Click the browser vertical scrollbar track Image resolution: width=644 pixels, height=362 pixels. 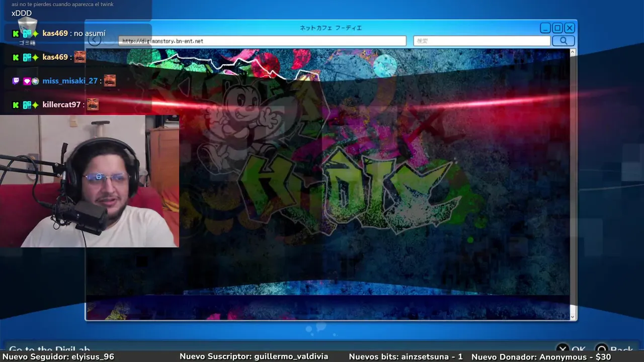point(573,184)
